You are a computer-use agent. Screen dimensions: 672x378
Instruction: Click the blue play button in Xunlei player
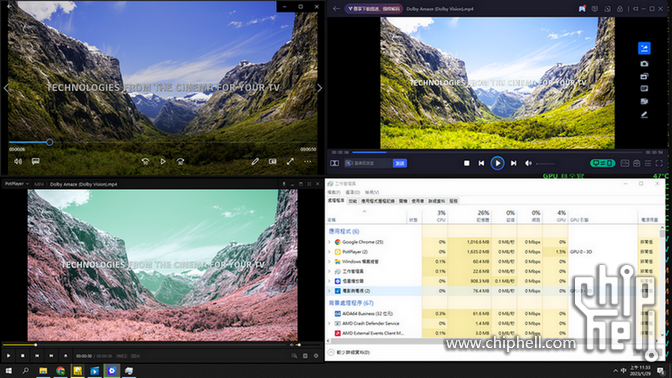tap(497, 163)
